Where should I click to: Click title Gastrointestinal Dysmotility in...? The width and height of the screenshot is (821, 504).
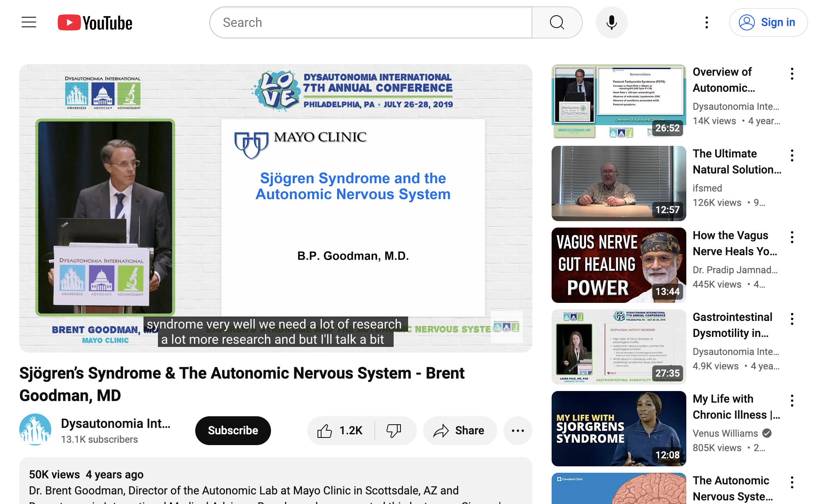pyautogui.click(x=732, y=325)
